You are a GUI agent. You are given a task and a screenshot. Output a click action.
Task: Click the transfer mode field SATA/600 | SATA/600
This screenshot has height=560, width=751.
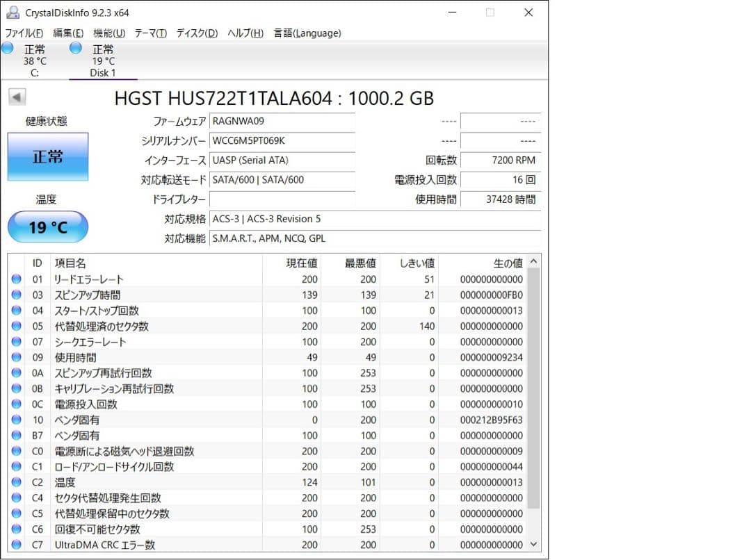pyautogui.click(x=282, y=180)
